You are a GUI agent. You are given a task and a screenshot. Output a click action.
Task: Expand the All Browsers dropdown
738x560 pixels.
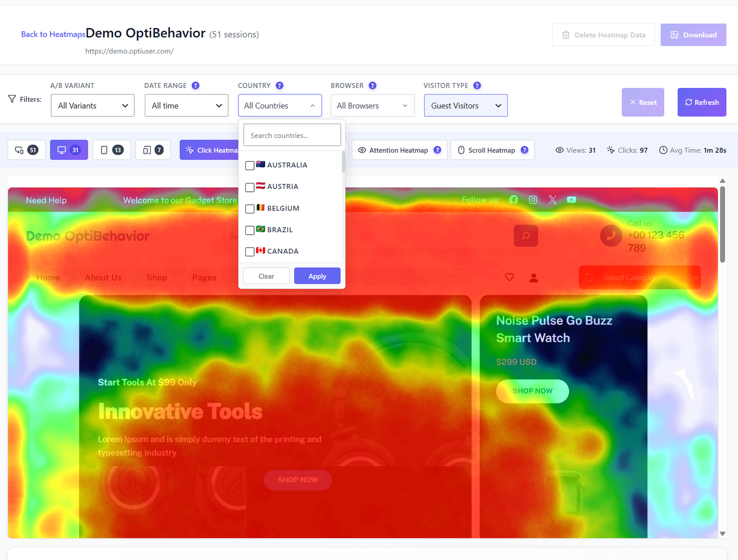[373, 106]
